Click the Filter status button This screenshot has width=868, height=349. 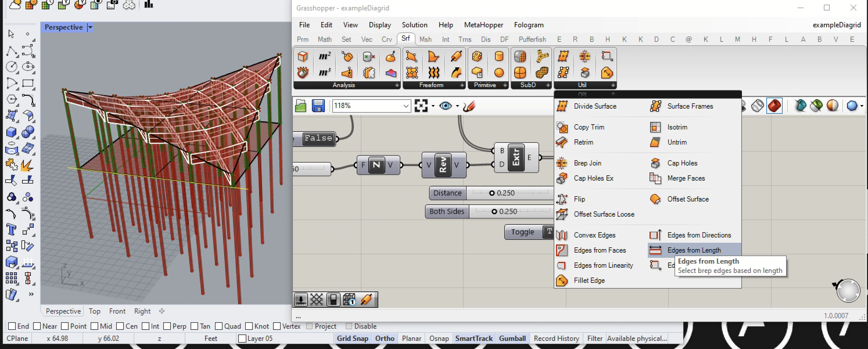(595, 338)
